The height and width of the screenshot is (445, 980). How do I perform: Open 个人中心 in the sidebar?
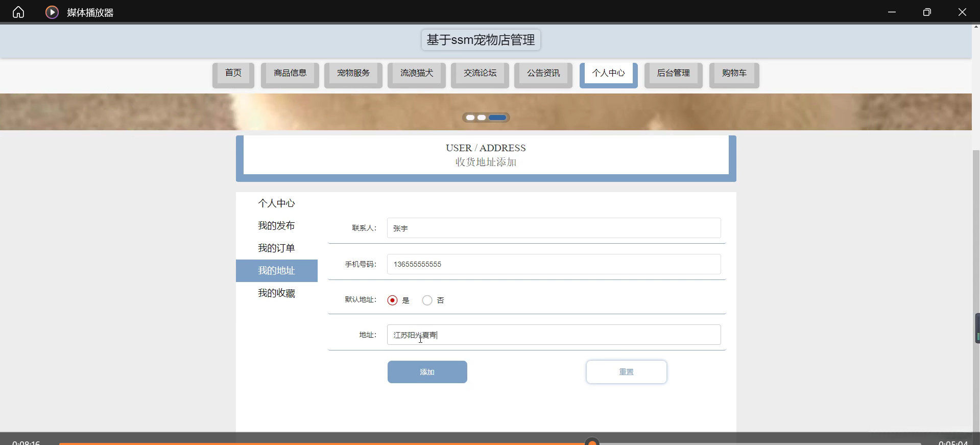point(276,203)
